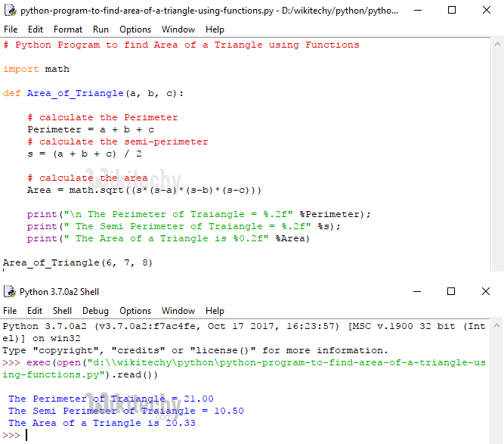
Task: Click the Area_of_Triangle(6, 7, 8) call line
Action: 77,262
